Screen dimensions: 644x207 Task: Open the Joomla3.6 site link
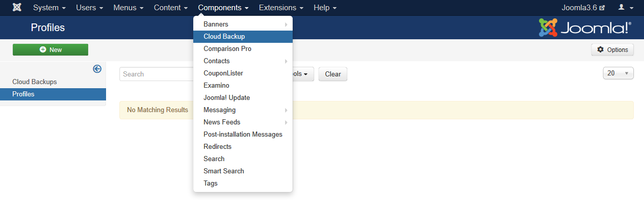[583, 8]
